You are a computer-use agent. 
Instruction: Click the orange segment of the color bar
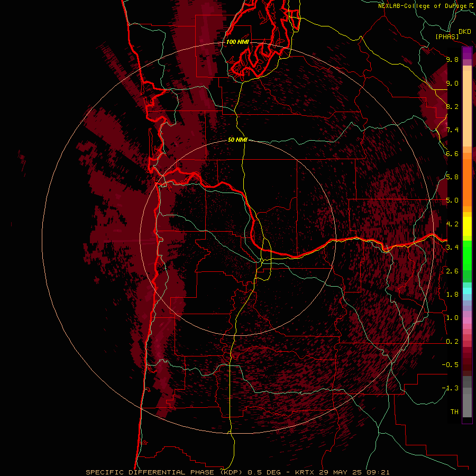(x=467, y=182)
